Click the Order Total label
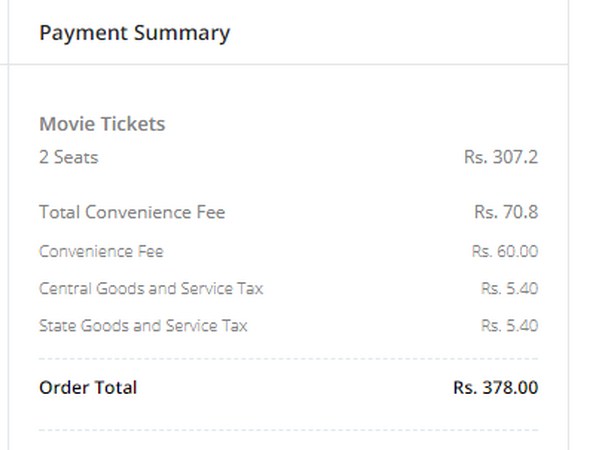Screen dimensions: 600x450 pyautogui.click(x=88, y=387)
